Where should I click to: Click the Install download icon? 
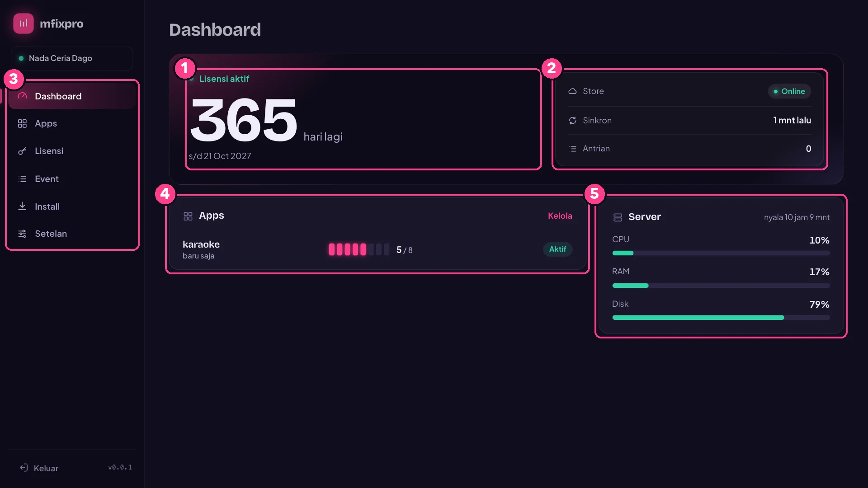22,206
